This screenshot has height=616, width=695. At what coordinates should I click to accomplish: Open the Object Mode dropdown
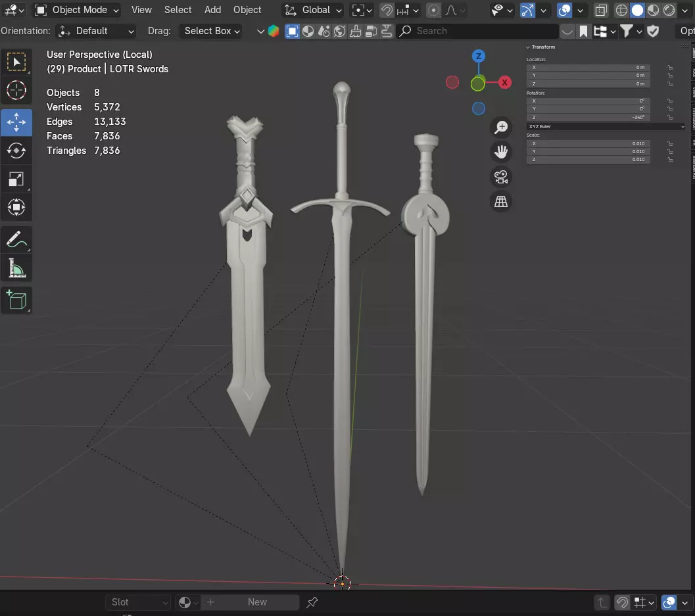pos(78,10)
